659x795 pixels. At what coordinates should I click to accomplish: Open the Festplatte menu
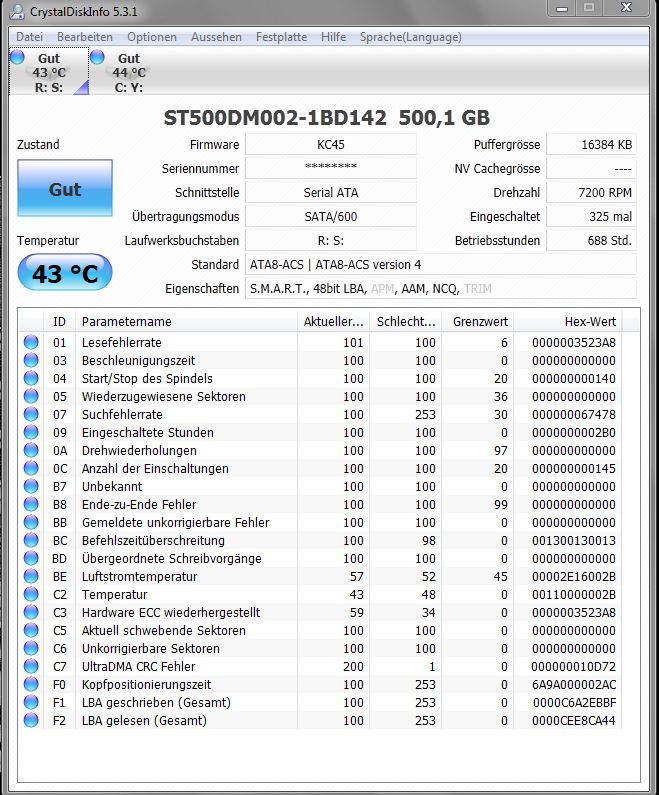point(281,37)
